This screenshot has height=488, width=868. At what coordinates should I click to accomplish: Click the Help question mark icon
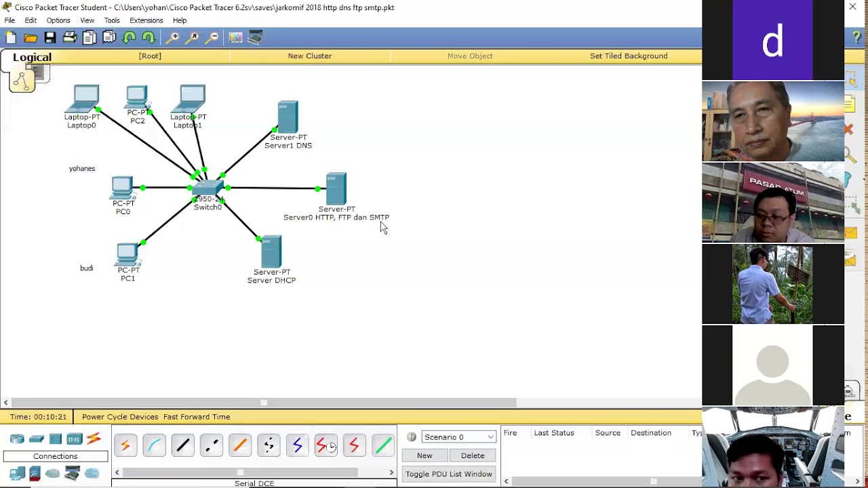(x=856, y=38)
